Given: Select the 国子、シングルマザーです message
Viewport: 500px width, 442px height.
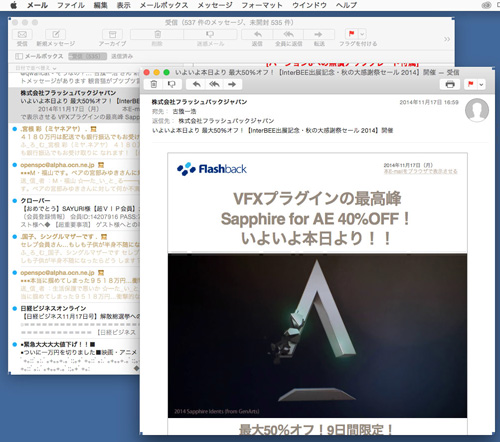Looking at the screenshot, I should click(75, 249).
